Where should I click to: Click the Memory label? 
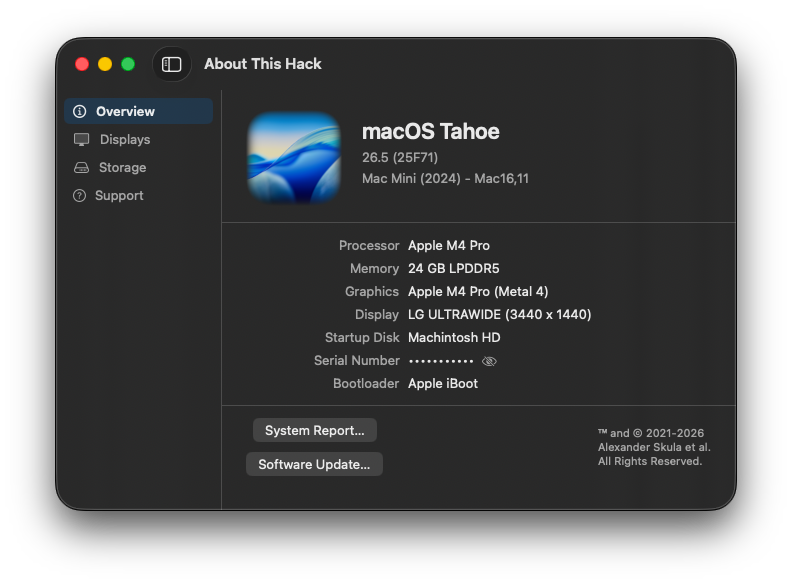coord(374,268)
